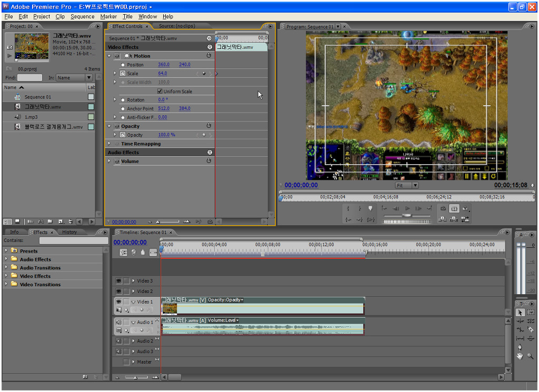Expand the Video Transitions folder
This screenshot has width=539, height=392.
(x=6, y=285)
